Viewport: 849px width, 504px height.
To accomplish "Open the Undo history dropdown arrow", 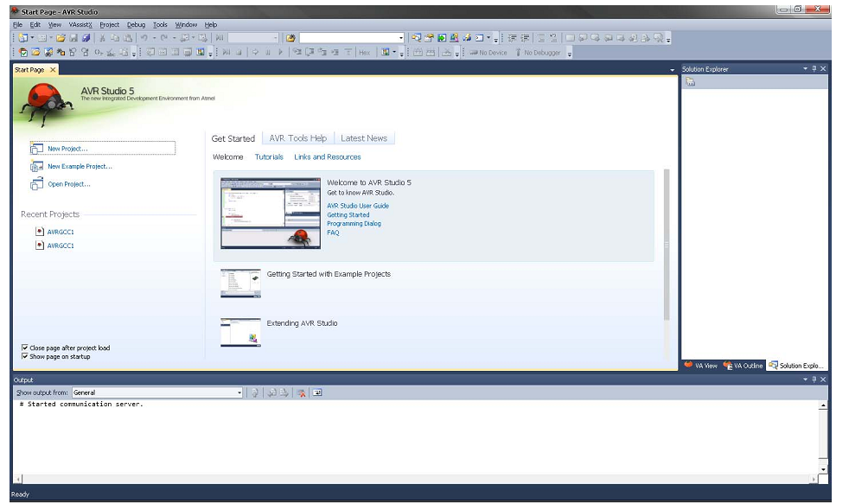I will [x=154, y=38].
